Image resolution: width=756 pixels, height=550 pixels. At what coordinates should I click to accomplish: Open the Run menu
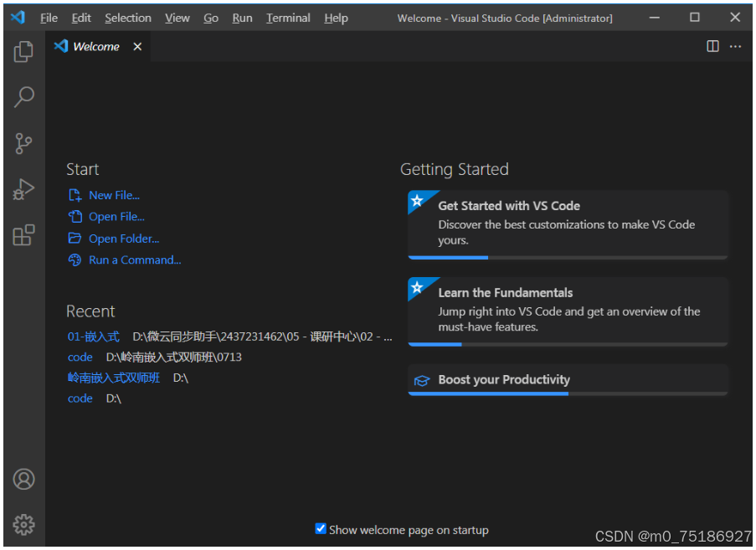(242, 18)
